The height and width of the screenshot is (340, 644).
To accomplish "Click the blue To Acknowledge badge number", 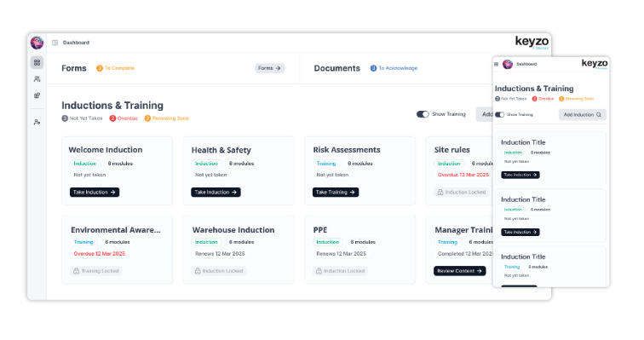I will coord(373,68).
